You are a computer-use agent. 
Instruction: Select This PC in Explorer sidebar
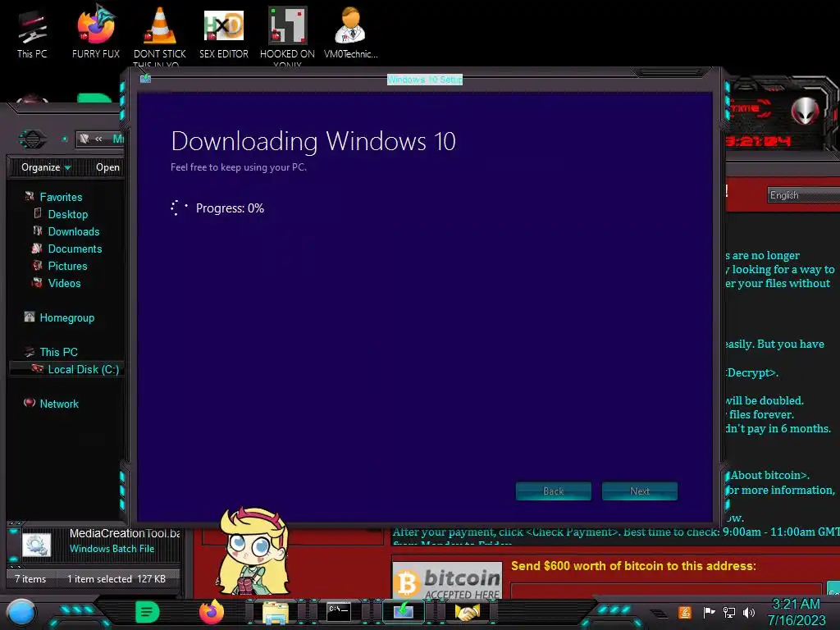(x=58, y=352)
